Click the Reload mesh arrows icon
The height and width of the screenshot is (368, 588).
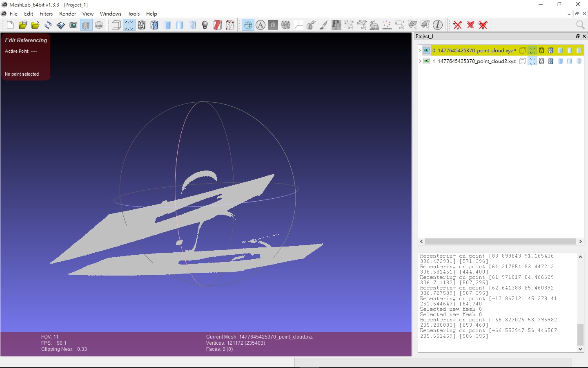coord(48,25)
